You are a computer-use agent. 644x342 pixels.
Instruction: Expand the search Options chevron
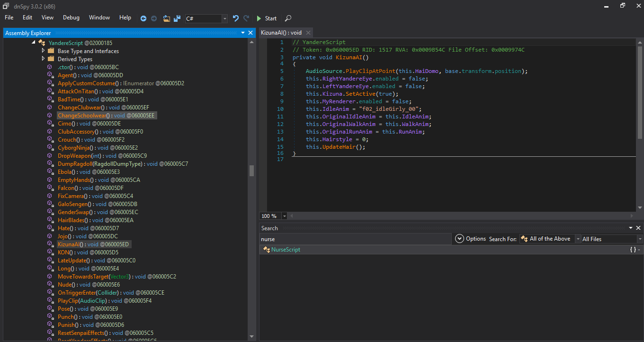pos(459,239)
